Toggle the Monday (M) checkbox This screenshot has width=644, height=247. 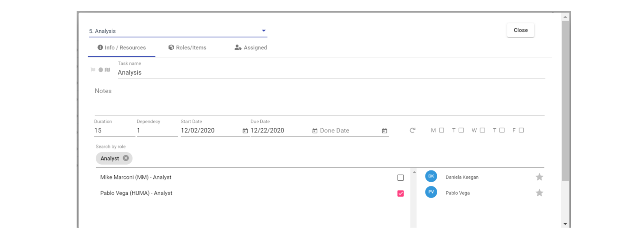tap(441, 130)
